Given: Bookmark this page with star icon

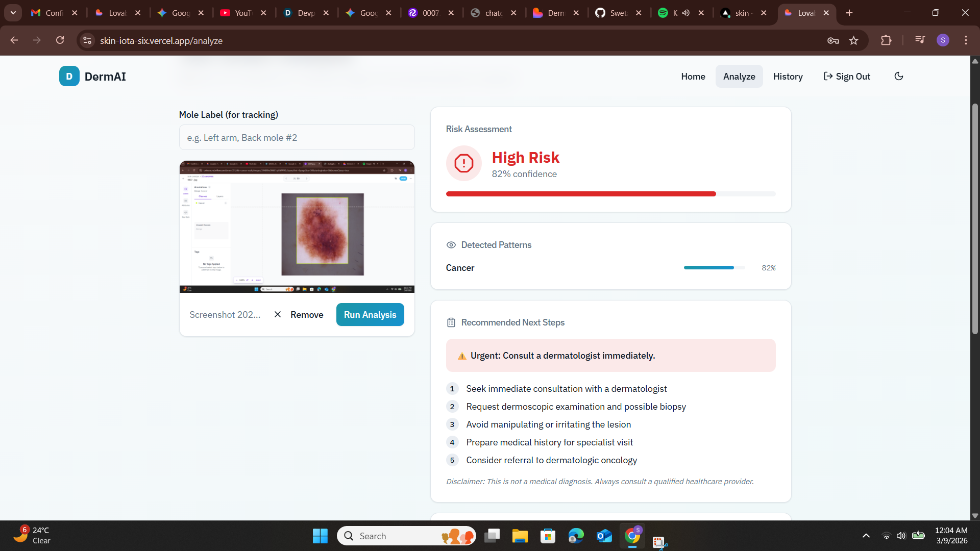Looking at the screenshot, I should tap(853, 40).
